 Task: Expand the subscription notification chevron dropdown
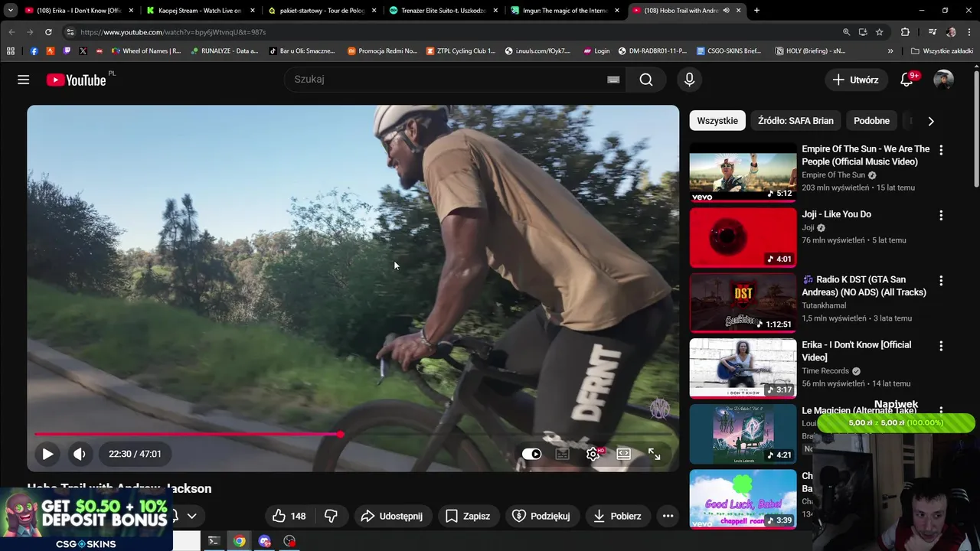[191, 516]
